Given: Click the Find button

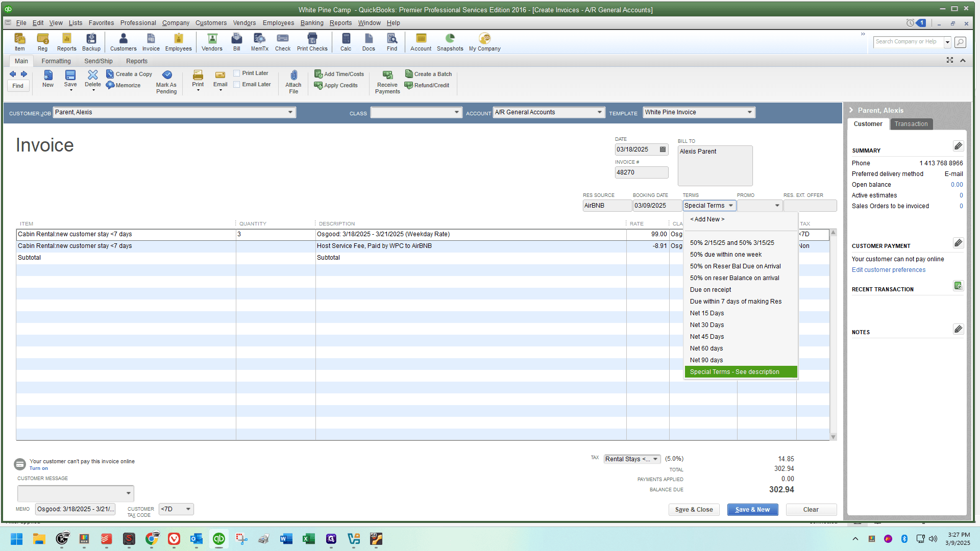Looking at the screenshot, I should pyautogui.click(x=18, y=86).
